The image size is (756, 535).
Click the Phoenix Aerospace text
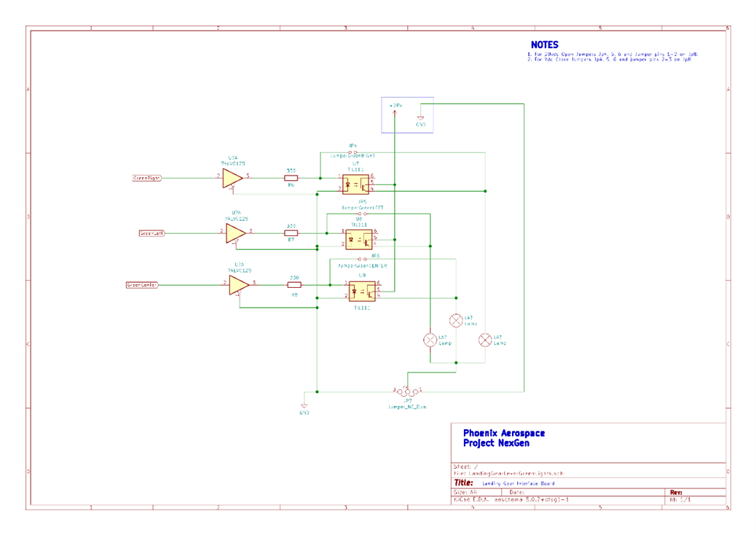[504, 433]
